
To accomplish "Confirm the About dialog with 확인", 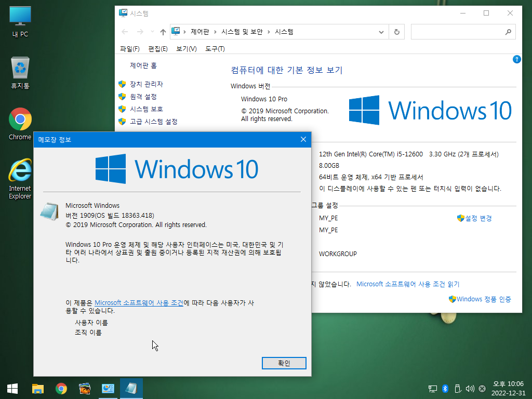I will point(284,363).
